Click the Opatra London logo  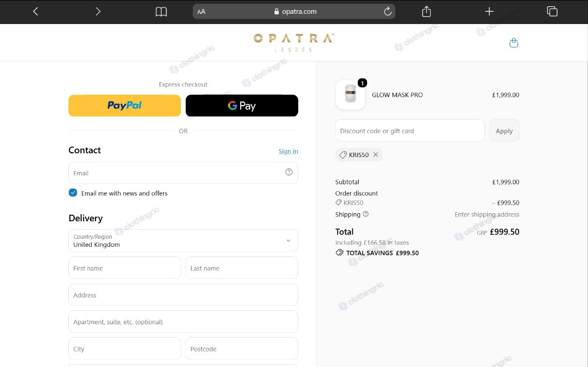tap(293, 42)
